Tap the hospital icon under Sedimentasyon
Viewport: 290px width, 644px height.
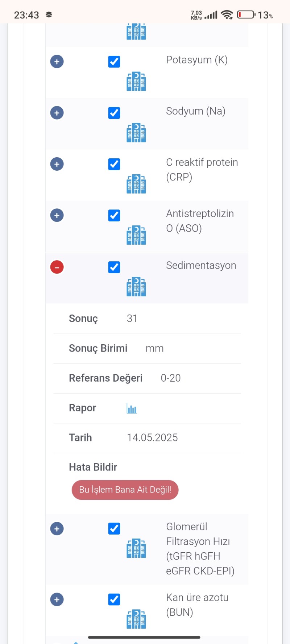point(136,287)
